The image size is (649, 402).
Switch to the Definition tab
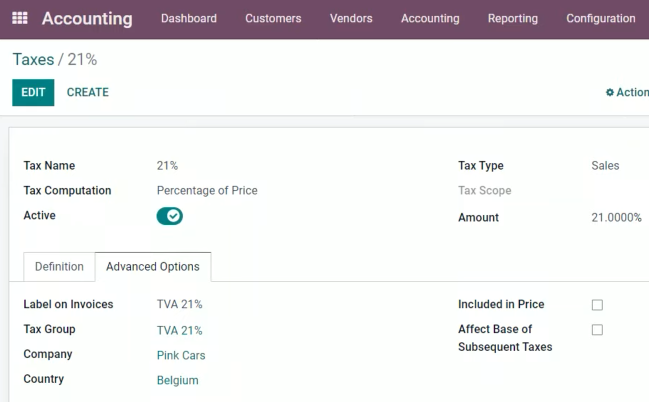pyautogui.click(x=59, y=267)
